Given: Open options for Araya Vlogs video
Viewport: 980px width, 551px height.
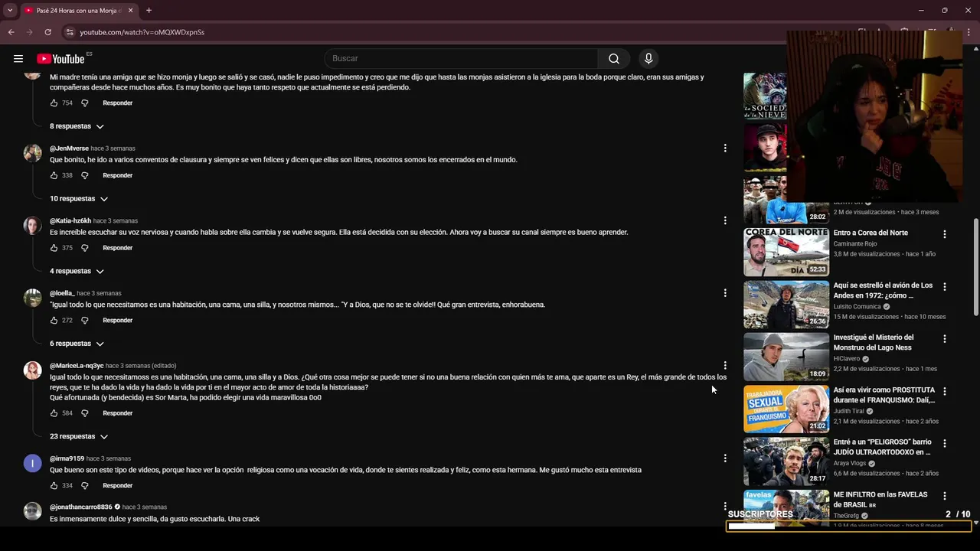Looking at the screenshot, I should [945, 443].
